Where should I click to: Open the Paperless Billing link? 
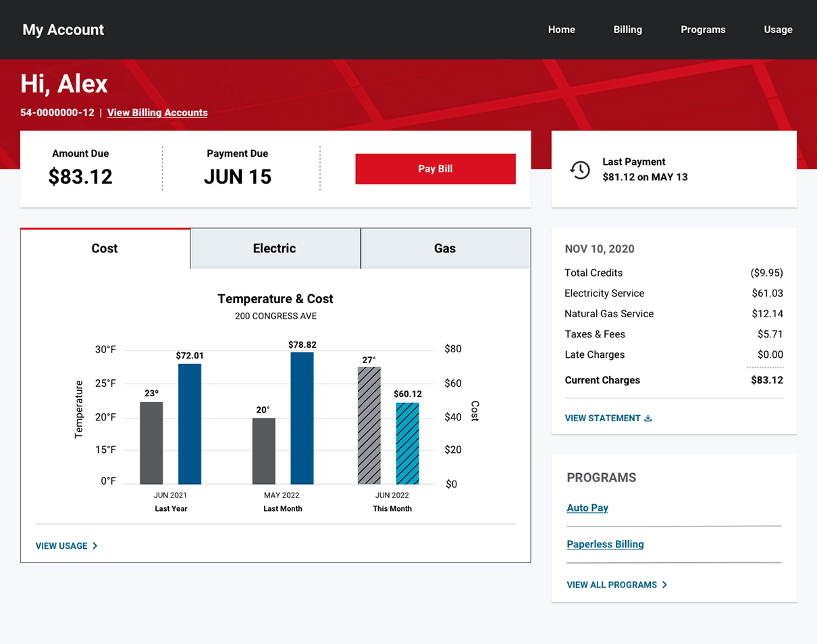point(605,544)
